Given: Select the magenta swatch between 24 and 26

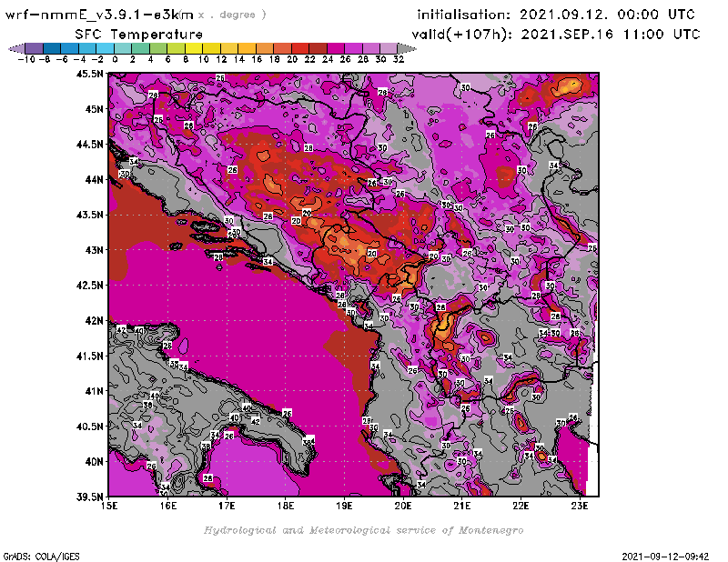Looking at the screenshot, I should click(336, 48).
